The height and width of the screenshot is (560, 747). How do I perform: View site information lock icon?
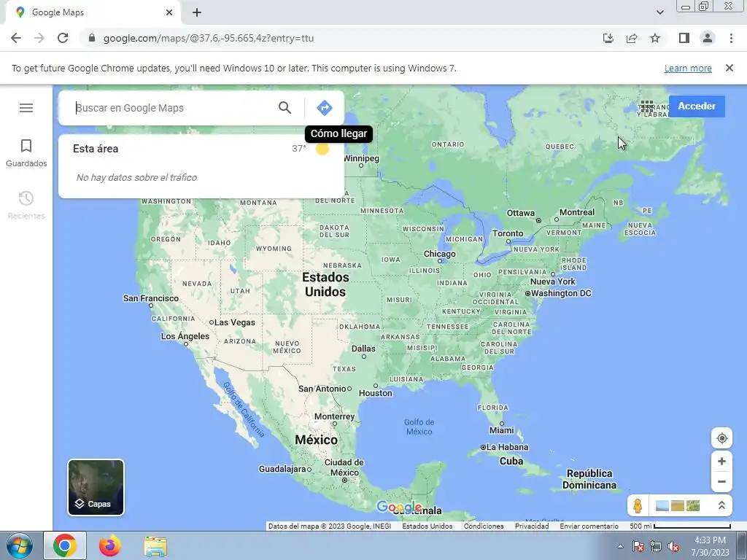[x=92, y=38]
